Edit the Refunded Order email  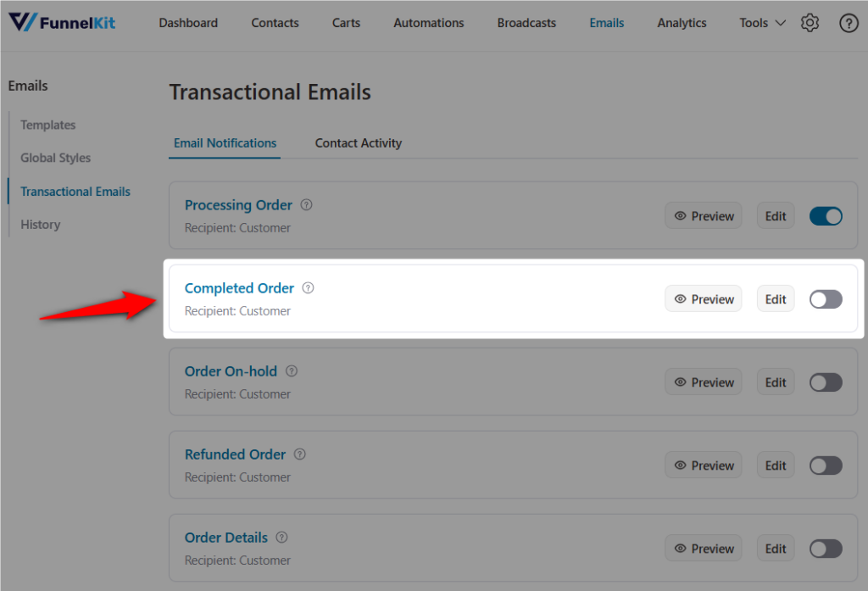tap(775, 465)
